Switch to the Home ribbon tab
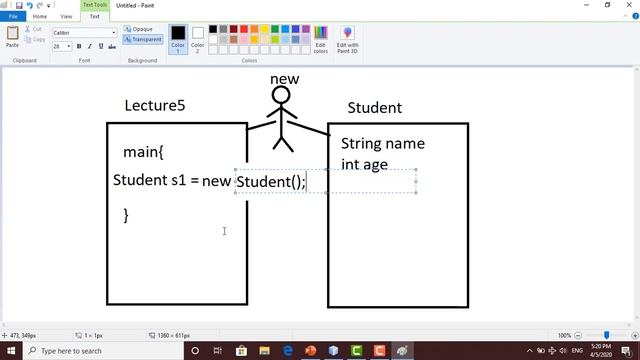 40,16
